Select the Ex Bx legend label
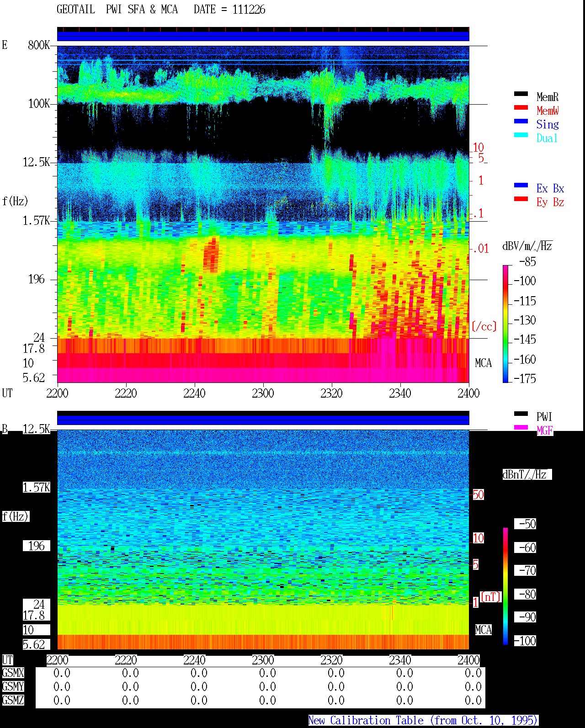 coord(550,188)
